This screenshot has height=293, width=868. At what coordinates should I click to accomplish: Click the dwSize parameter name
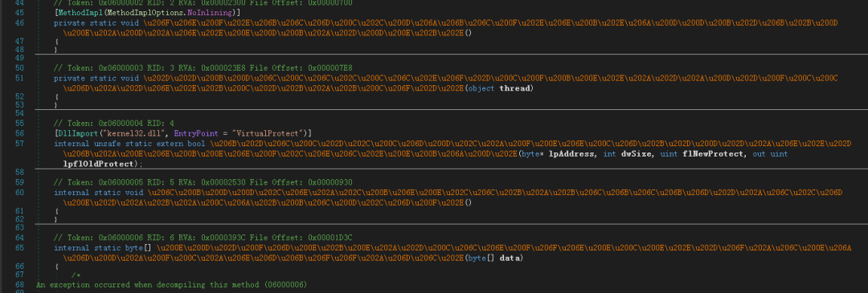(x=633, y=153)
